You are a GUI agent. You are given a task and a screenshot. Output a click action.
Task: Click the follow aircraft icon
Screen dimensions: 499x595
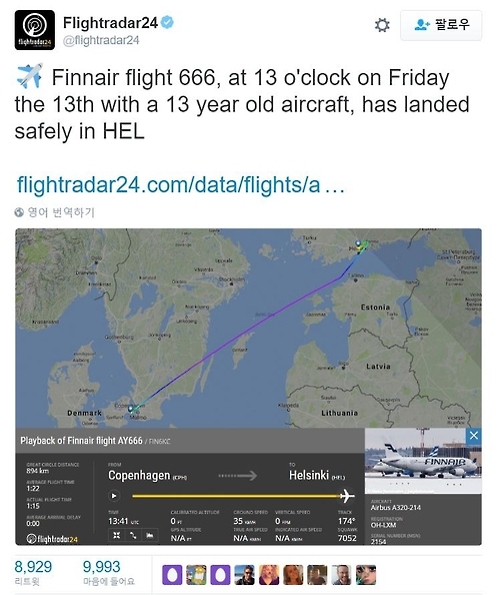point(150,535)
